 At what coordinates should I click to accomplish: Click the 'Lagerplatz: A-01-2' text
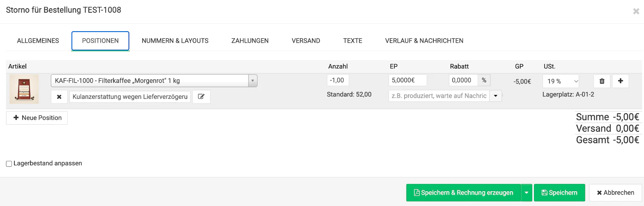pyautogui.click(x=568, y=94)
